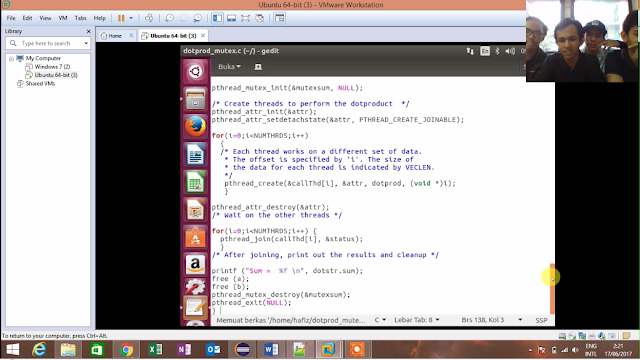Open Google Chrome from the taskbar

126,350
